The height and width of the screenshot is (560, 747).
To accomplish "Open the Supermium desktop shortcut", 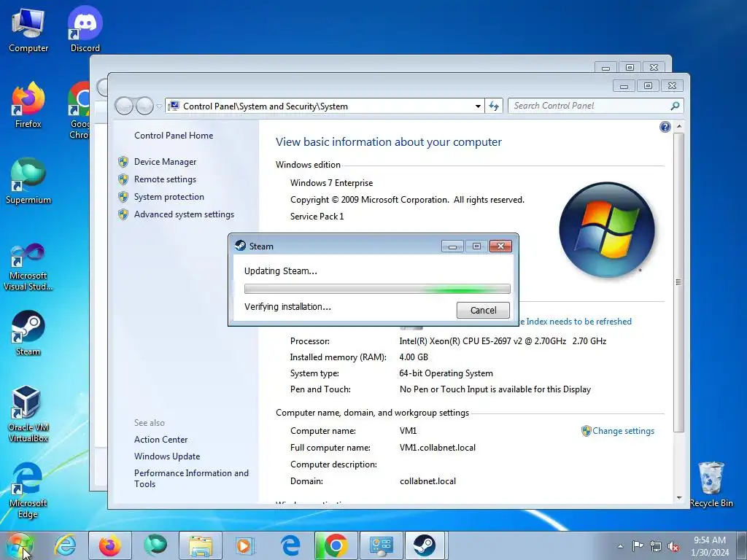I will pos(28,181).
